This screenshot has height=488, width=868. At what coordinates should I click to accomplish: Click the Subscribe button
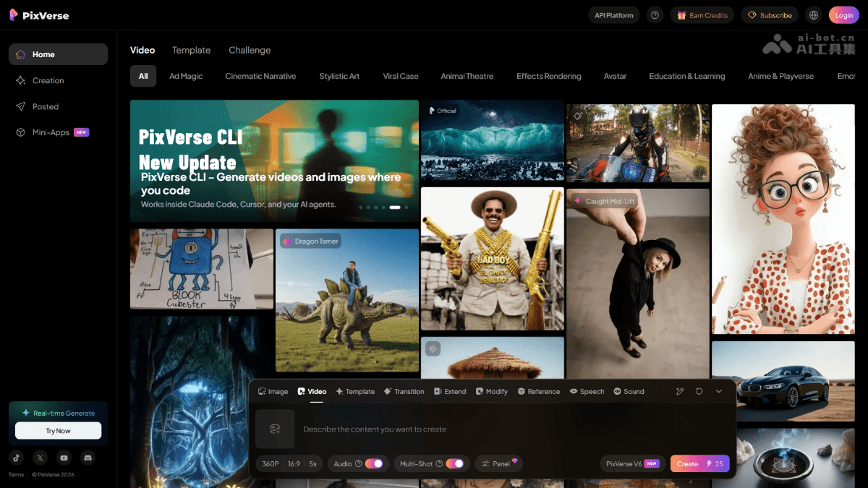770,15
